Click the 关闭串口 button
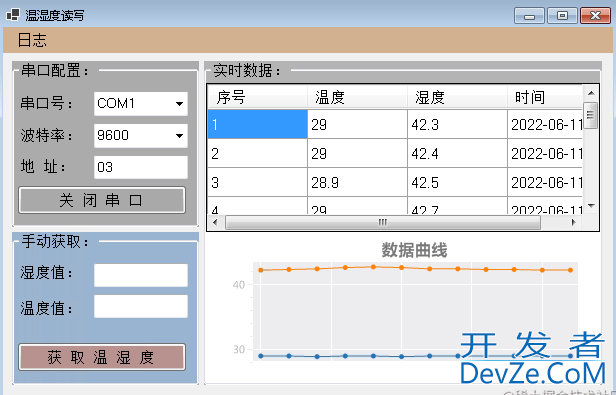The width and height of the screenshot is (616, 395). click(102, 200)
